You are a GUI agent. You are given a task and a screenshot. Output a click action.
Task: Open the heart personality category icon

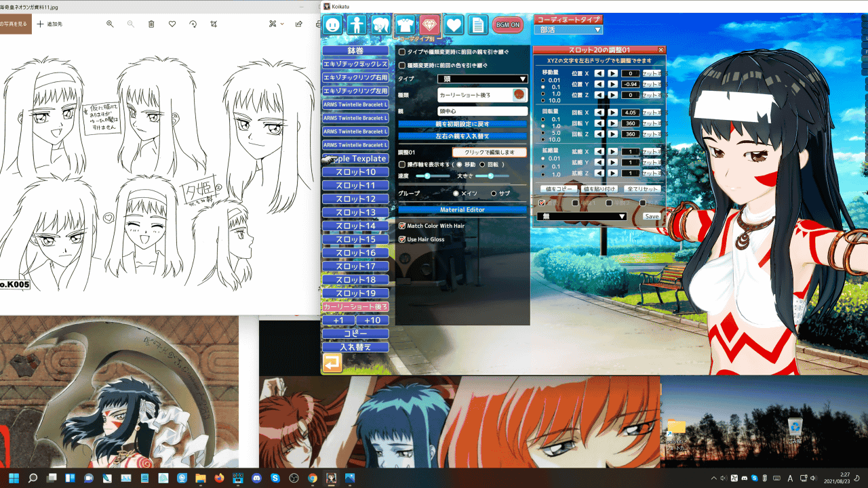[454, 25]
